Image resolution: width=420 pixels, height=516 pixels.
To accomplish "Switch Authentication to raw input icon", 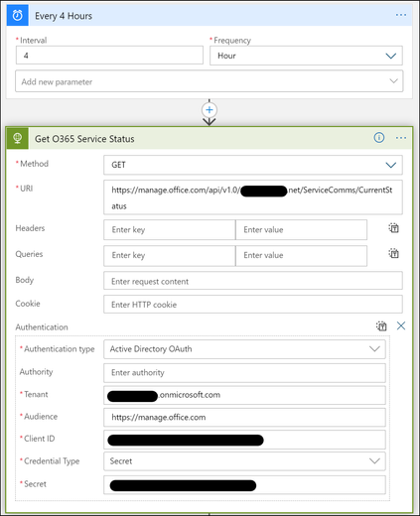I will click(381, 326).
